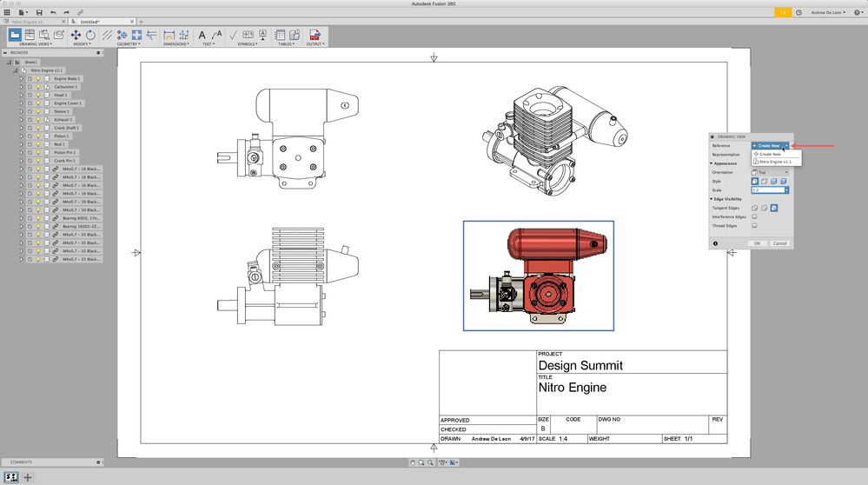Click the Move tool in Modify
Screen dimensions: 868x485
pyautogui.click(x=76, y=35)
